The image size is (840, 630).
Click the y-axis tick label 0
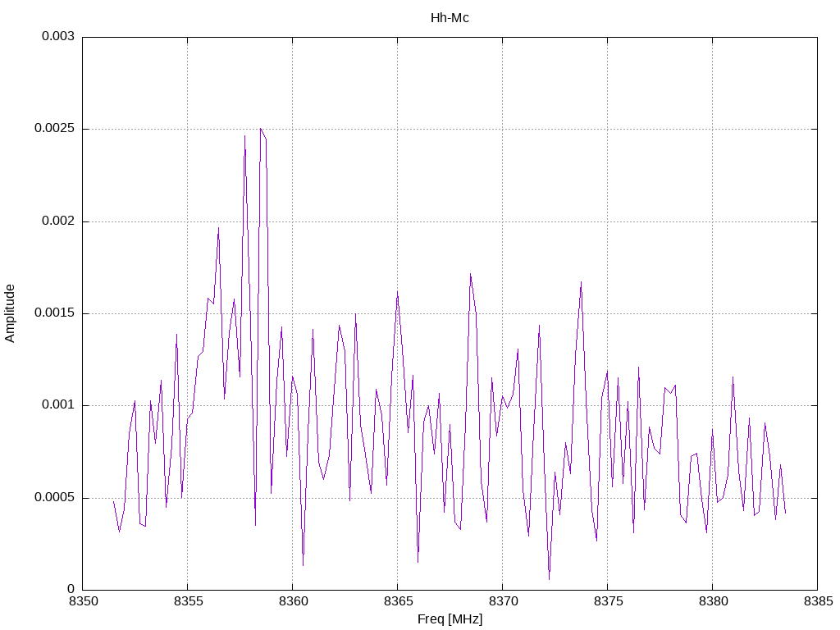(71, 590)
